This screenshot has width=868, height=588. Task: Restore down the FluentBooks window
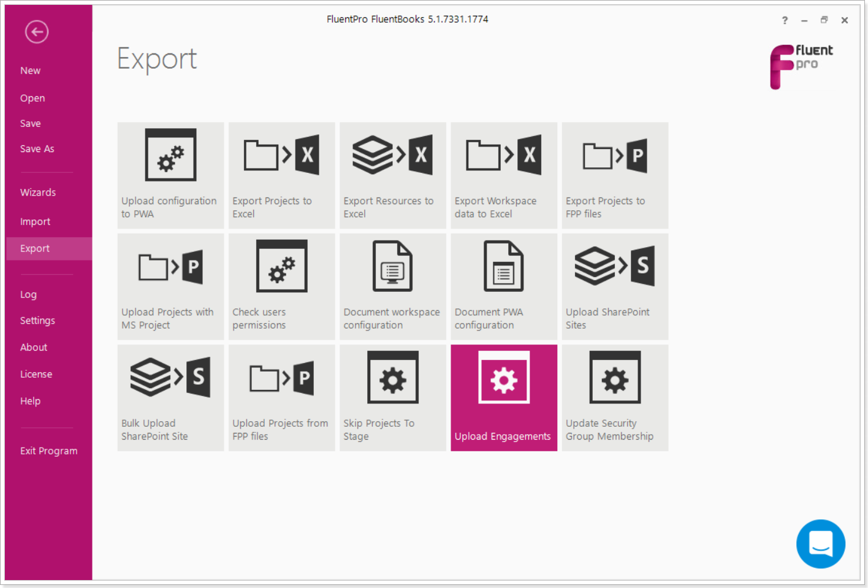click(824, 20)
